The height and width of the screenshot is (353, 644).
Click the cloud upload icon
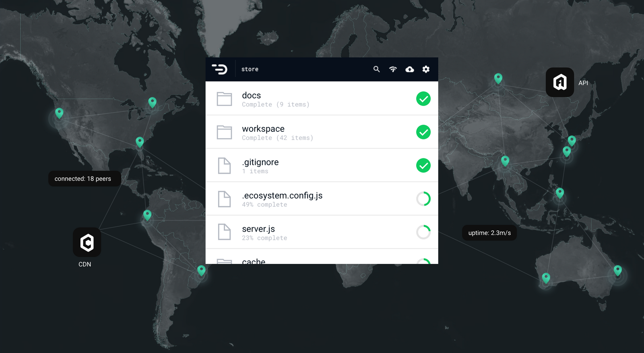click(x=409, y=69)
